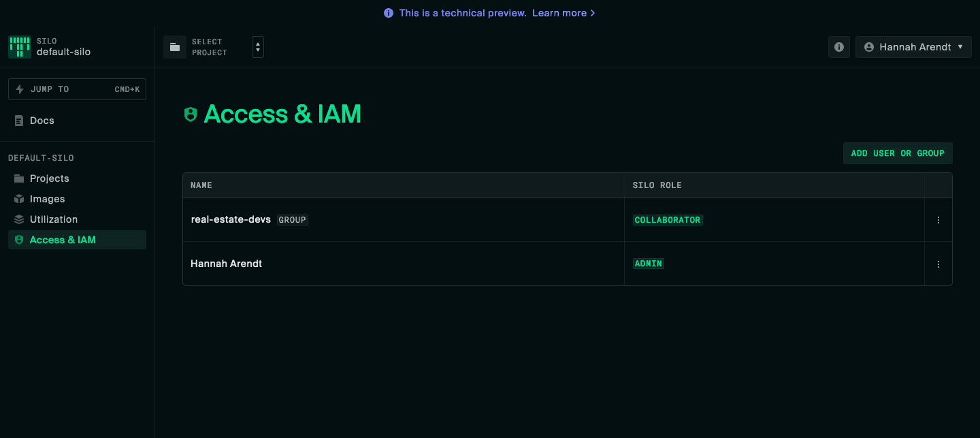Image resolution: width=980 pixels, height=438 pixels.
Task: Navigate to Access & IAM sidebar entry
Action: click(61, 239)
